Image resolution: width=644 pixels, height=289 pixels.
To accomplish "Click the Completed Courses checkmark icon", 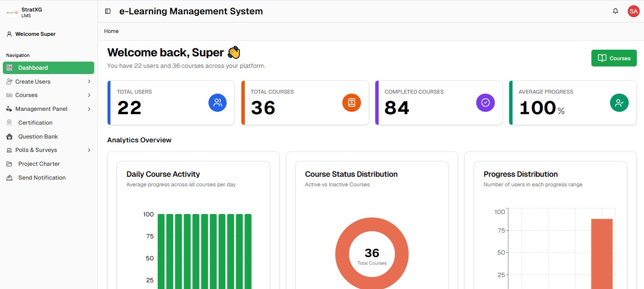I will pos(485,103).
